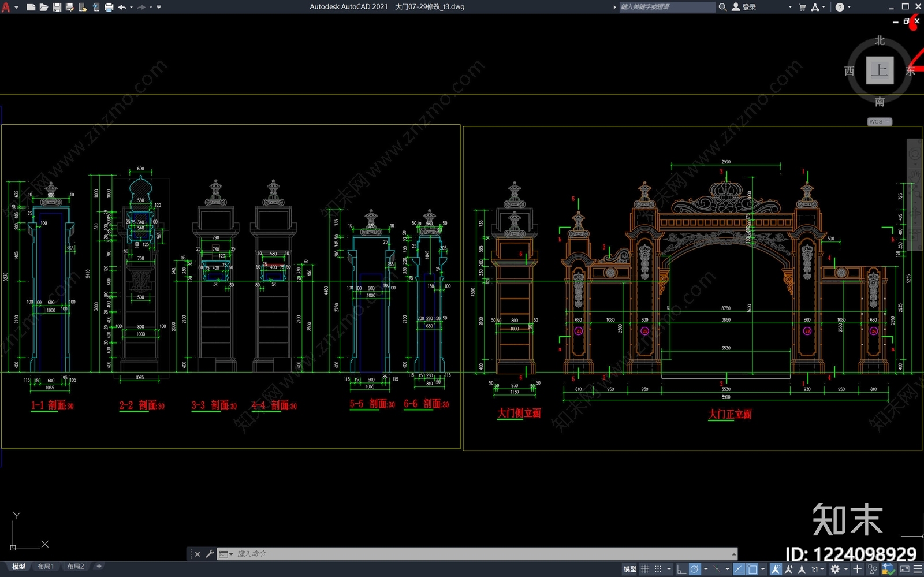The height and width of the screenshot is (577, 924).
Task: Undo the last action
Action: 122,7
